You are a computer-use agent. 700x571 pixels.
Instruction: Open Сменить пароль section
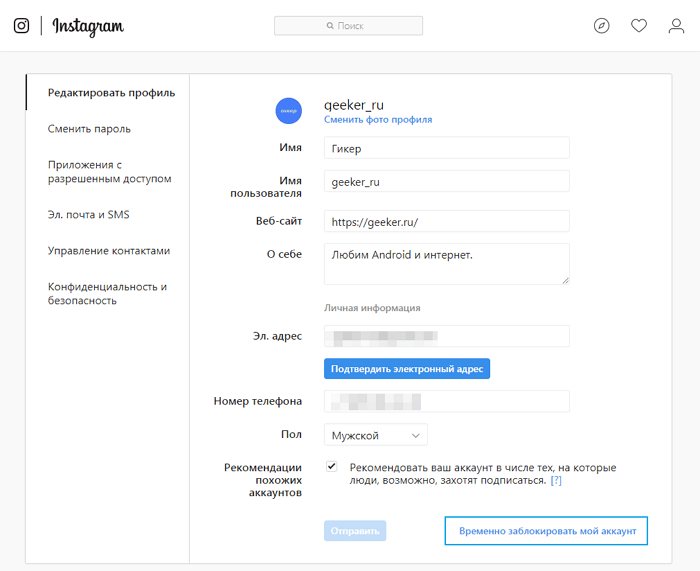[x=89, y=129]
